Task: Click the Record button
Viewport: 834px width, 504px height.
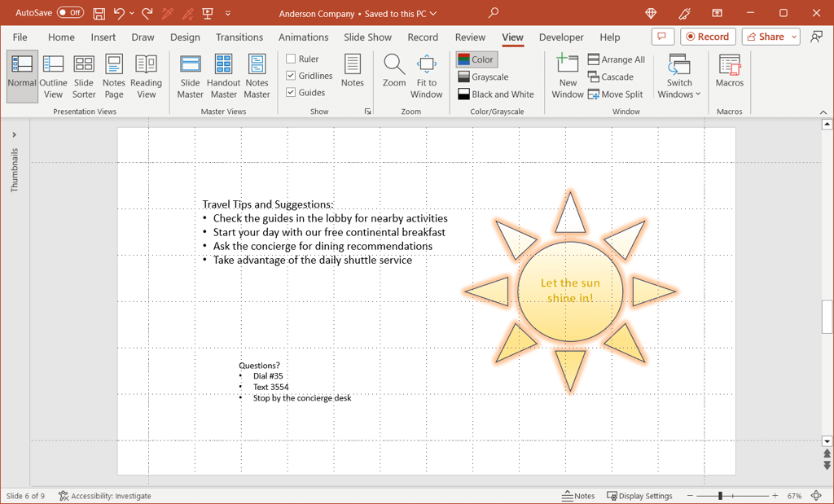Action: click(x=708, y=37)
